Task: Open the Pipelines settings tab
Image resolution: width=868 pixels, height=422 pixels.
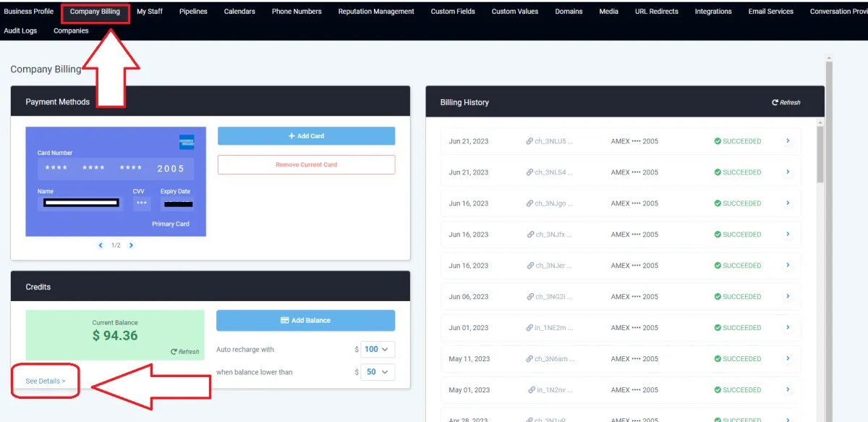Action: (x=193, y=12)
